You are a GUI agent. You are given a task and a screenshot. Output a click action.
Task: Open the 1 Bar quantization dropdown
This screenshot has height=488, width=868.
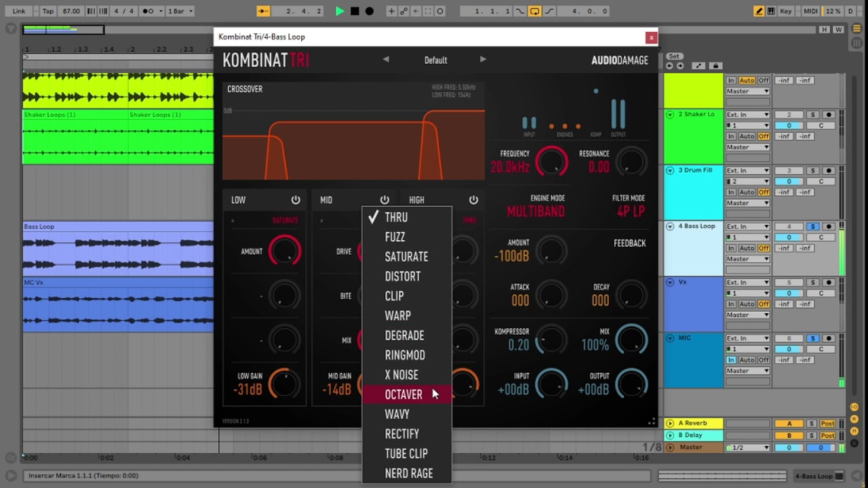click(180, 11)
